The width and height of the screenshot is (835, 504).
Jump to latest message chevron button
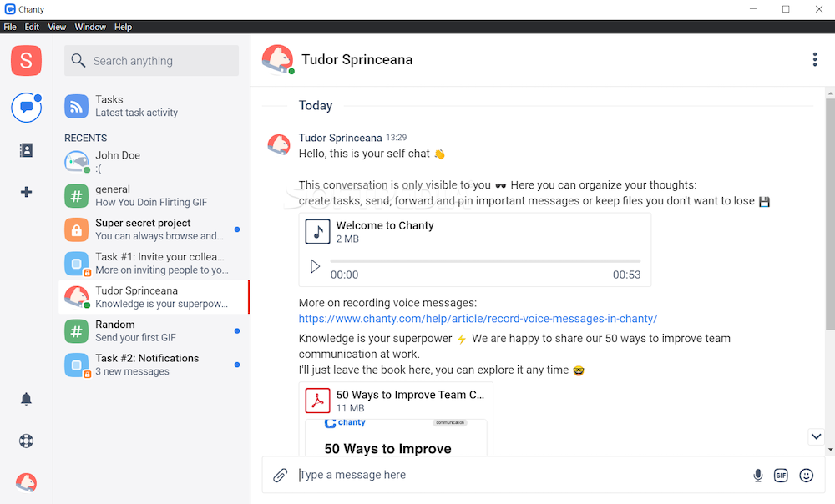816,437
